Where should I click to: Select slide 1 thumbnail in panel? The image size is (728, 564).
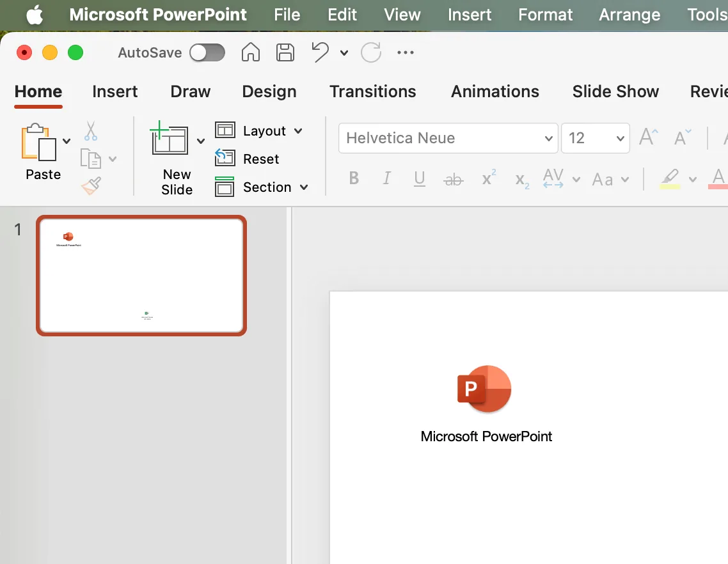coord(141,275)
